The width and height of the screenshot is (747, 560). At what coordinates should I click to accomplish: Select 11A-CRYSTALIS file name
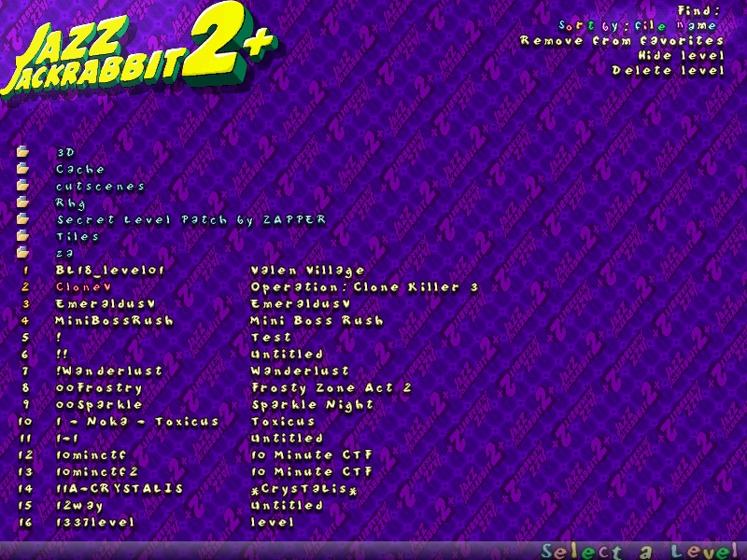[x=120, y=488]
